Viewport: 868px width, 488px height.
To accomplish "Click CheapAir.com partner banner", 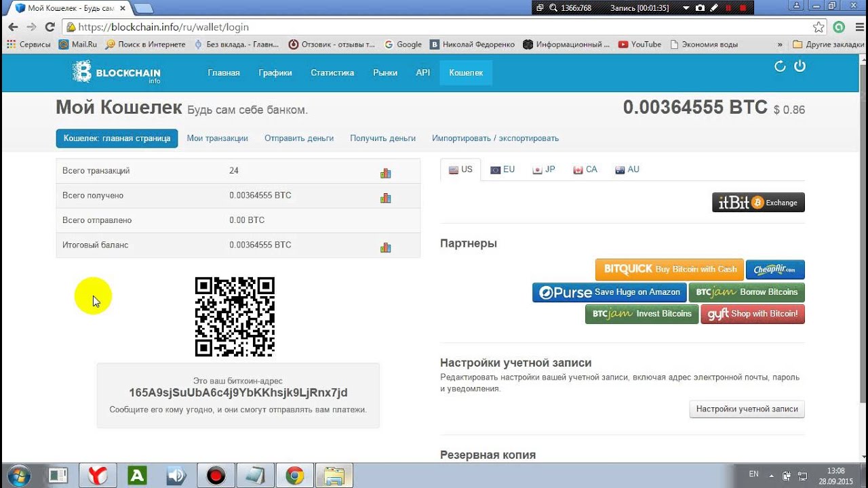I will click(x=775, y=269).
